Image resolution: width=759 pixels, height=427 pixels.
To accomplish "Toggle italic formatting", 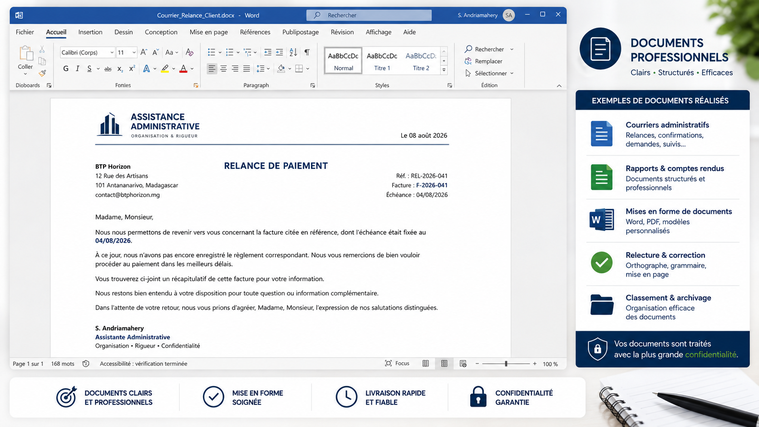I will click(x=77, y=69).
